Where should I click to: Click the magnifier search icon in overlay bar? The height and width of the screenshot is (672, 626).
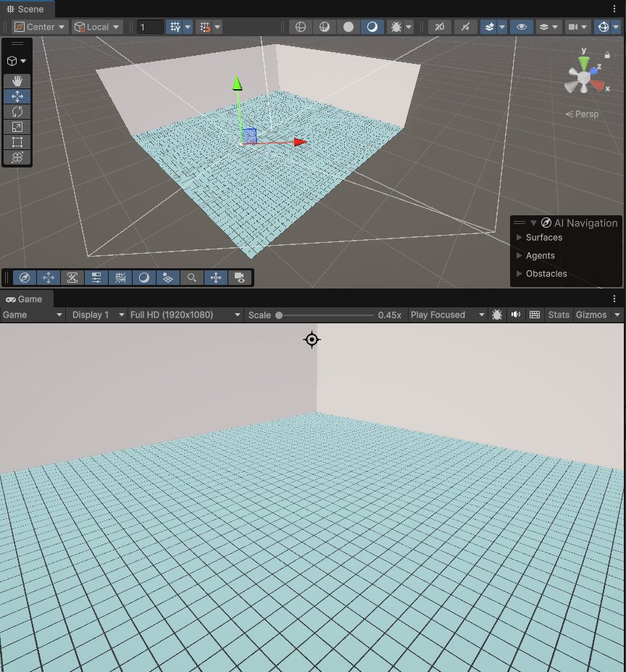coord(191,278)
